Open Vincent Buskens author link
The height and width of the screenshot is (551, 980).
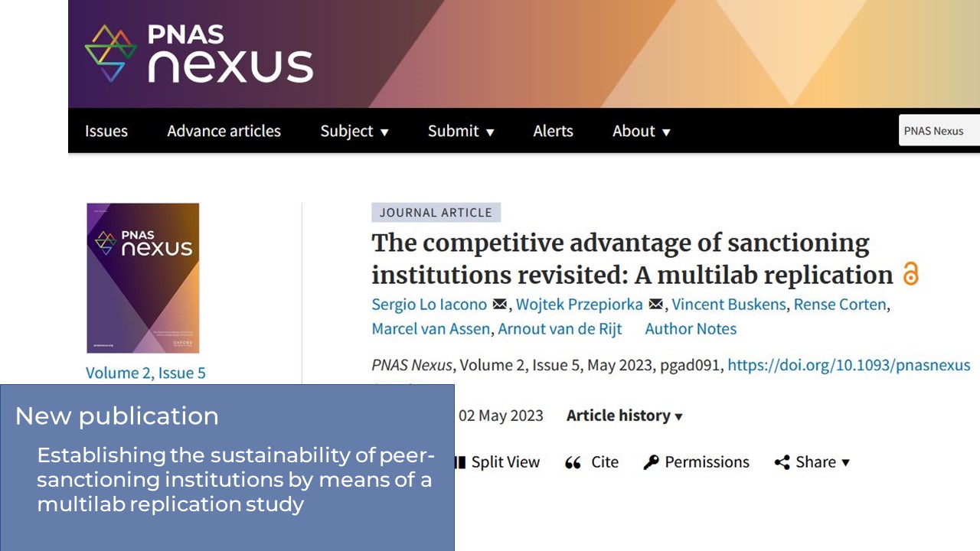click(x=729, y=304)
